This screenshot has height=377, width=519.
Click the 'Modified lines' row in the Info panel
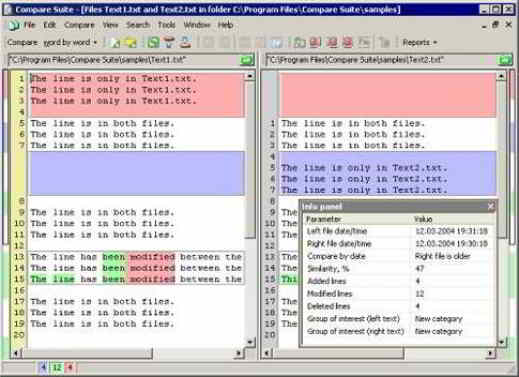tap(399, 294)
